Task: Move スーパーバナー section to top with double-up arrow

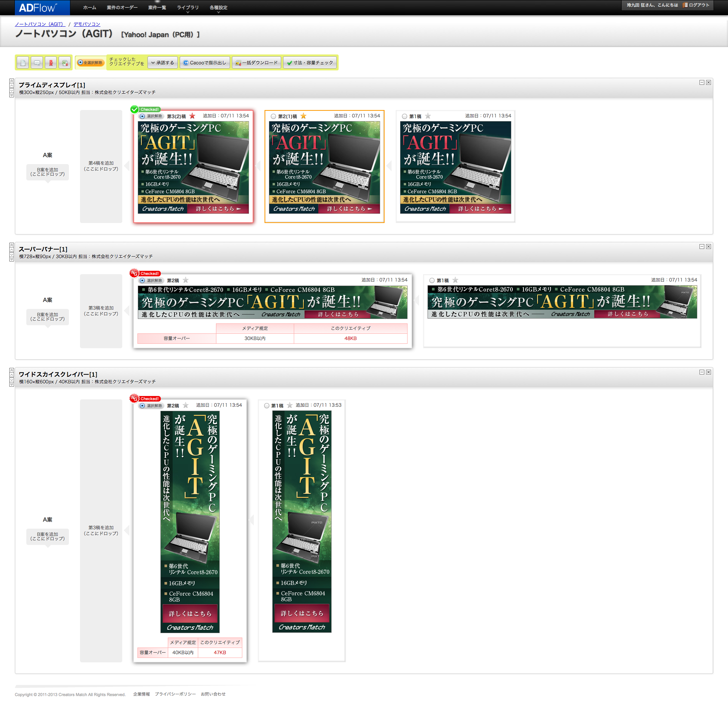Action: coord(11,245)
